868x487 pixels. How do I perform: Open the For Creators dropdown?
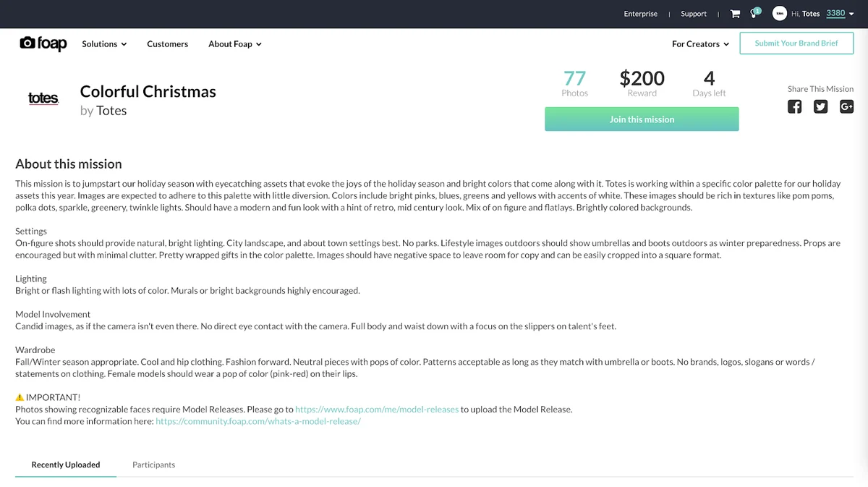[x=700, y=44]
